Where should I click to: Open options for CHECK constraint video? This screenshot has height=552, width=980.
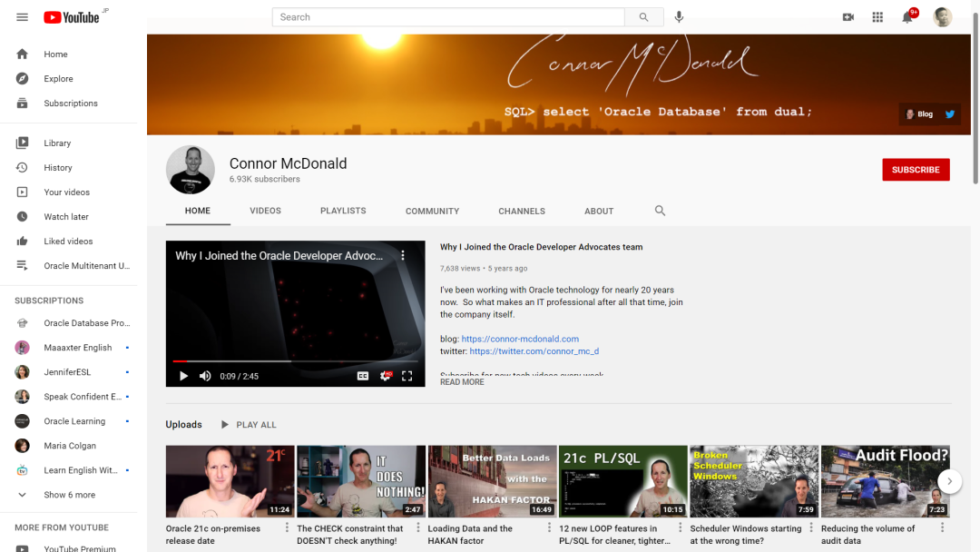tap(418, 527)
